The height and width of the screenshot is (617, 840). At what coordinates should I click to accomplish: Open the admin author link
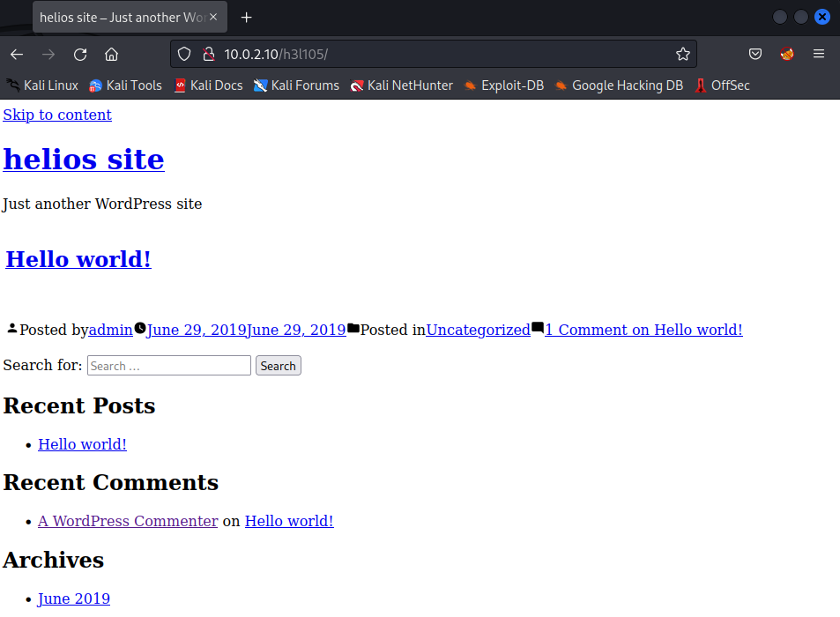point(110,330)
